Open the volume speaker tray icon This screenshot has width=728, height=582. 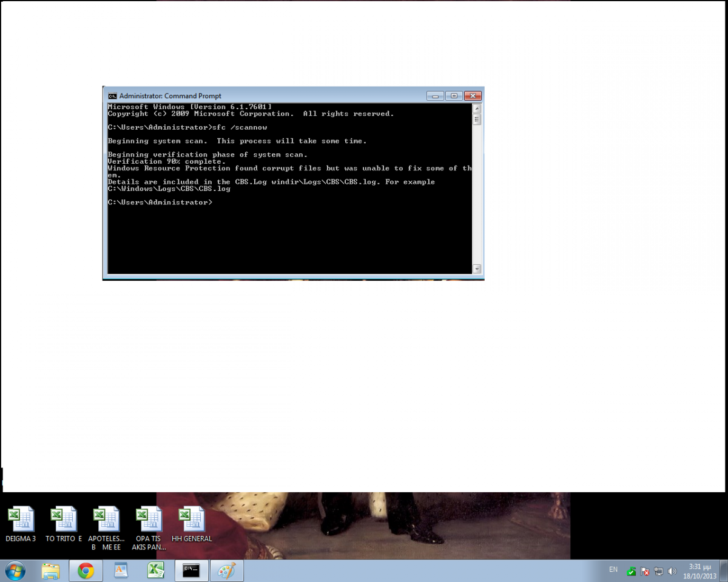tap(672, 571)
